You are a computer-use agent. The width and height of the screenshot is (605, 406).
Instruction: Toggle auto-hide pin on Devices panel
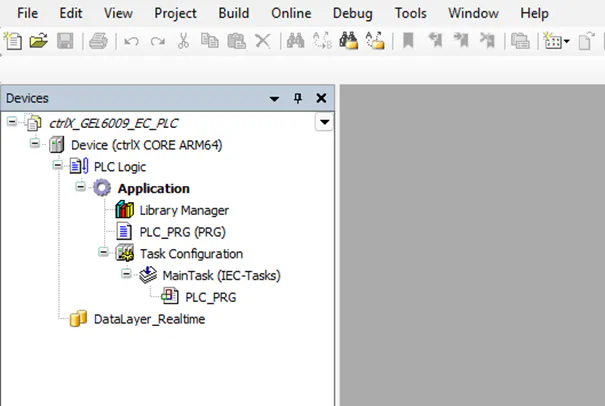(x=297, y=98)
